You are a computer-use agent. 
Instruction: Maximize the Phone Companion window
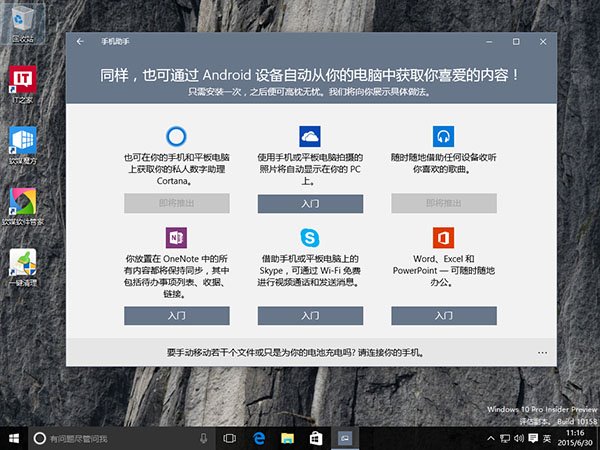pyautogui.click(x=516, y=41)
